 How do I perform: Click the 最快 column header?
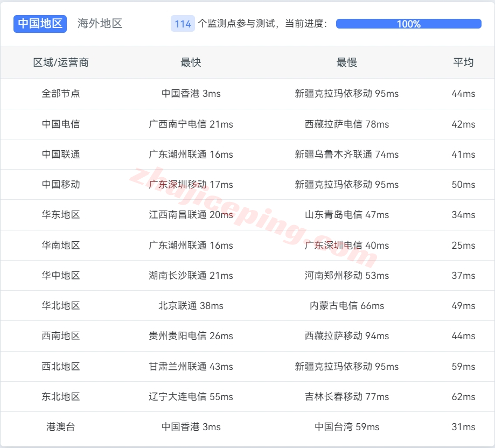click(x=191, y=62)
